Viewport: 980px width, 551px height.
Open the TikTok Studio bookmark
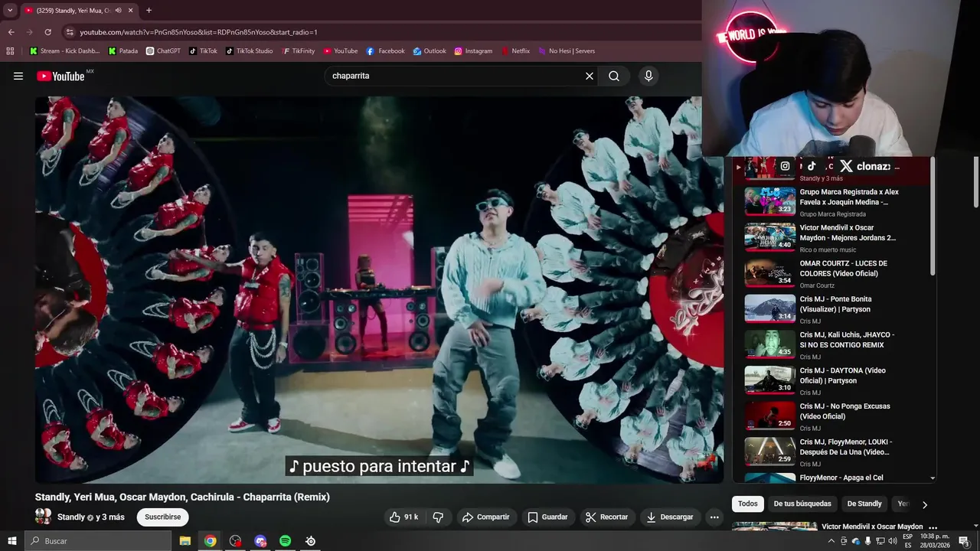pos(249,51)
